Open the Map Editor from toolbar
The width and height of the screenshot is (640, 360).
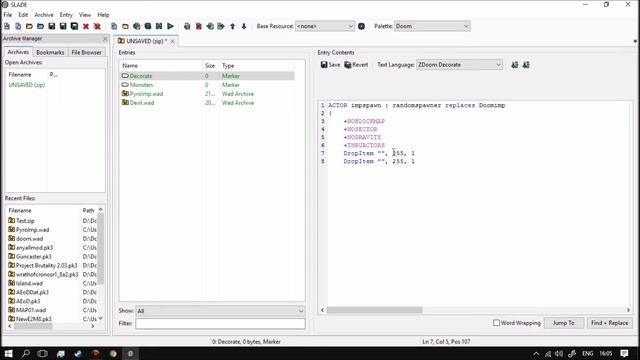tap(159, 26)
